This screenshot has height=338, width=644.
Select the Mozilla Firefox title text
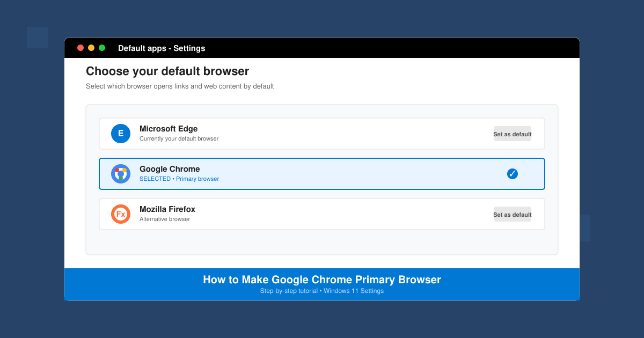pyautogui.click(x=167, y=209)
